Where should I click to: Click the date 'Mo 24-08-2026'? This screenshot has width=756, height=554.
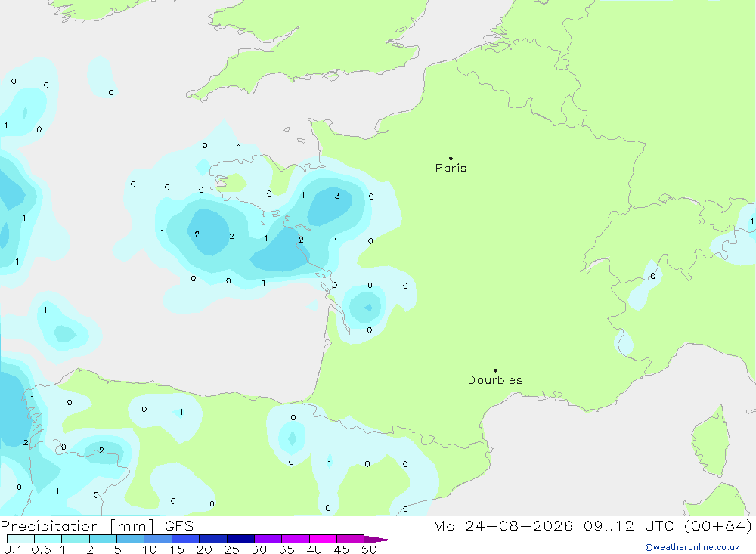[x=503, y=526]
